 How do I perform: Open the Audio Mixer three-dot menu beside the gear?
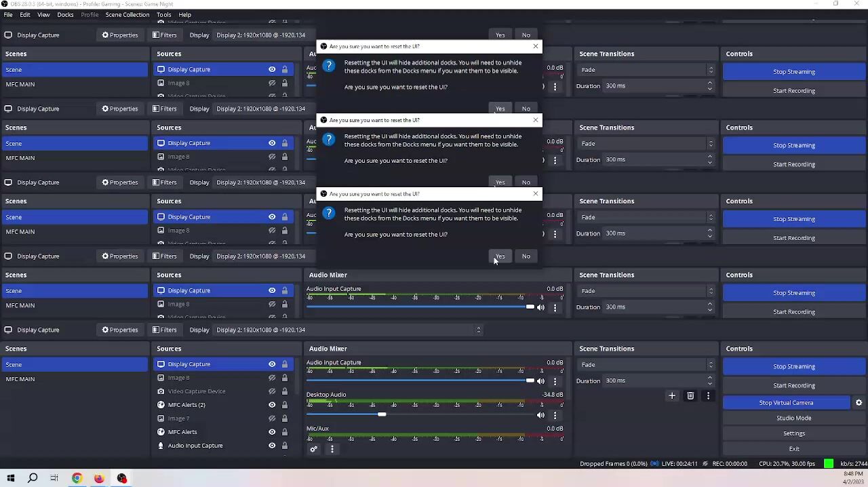click(x=332, y=449)
